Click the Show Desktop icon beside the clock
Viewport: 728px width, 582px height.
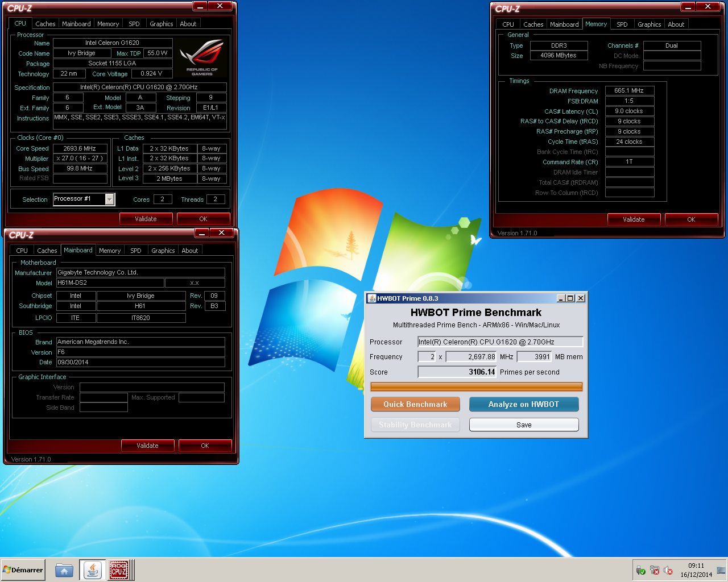[721, 570]
